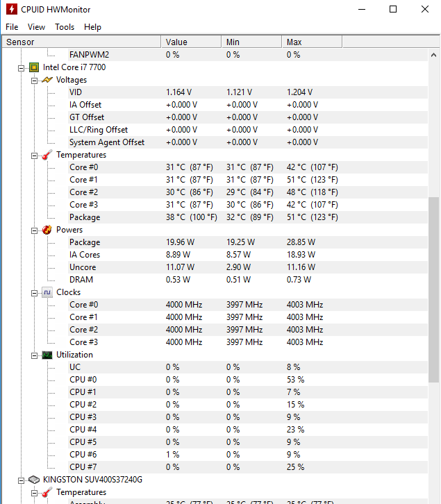Screen dimensions: 441x504
Task: Click the Max column header
Action: click(x=312, y=42)
